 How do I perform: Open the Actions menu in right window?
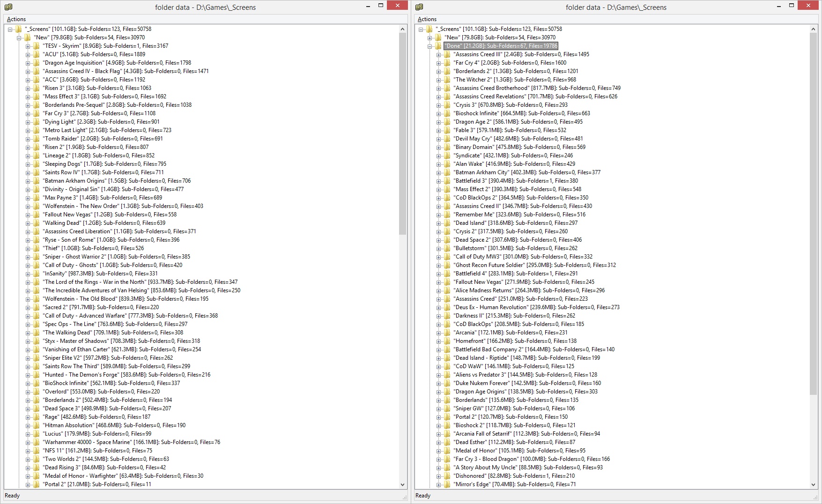click(x=427, y=19)
